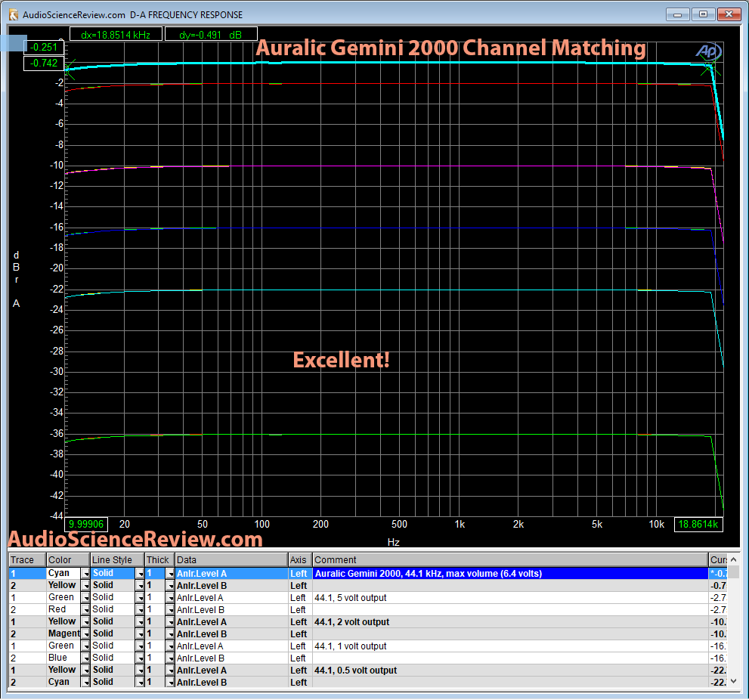Viewport: 749px width, 700px height.
Task: Click the 18.8614k right cursor frequency box
Action: (698, 524)
